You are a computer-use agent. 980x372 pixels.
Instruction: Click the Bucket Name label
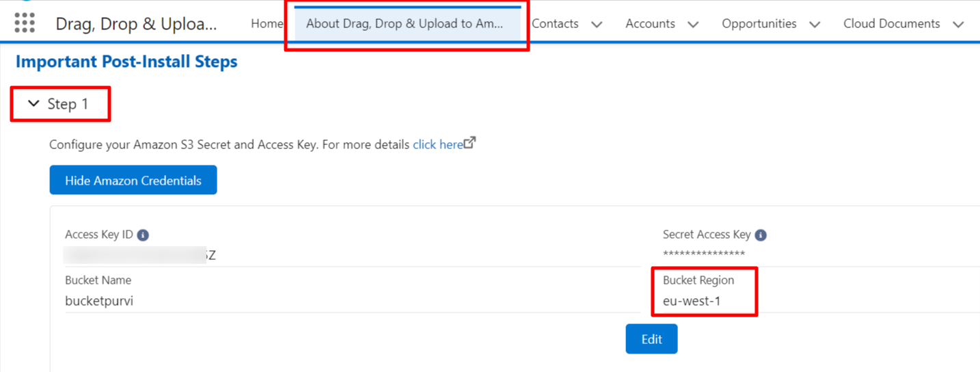tap(98, 280)
